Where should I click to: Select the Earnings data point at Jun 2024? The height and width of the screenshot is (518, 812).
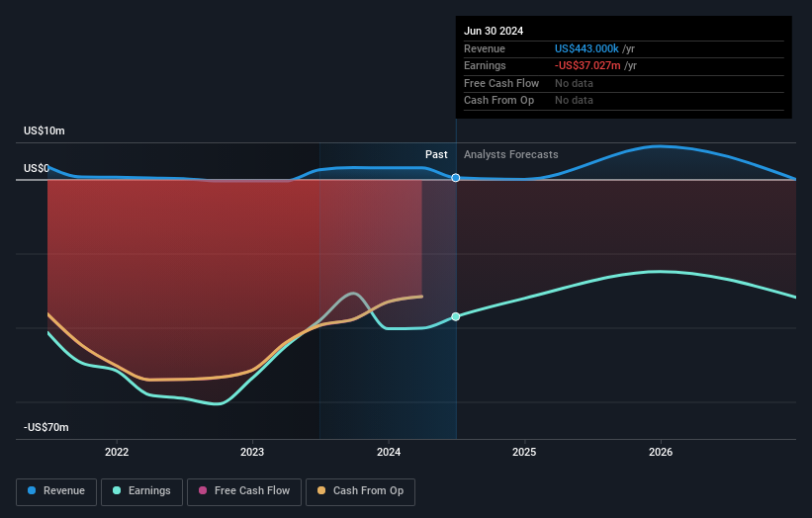456,316
